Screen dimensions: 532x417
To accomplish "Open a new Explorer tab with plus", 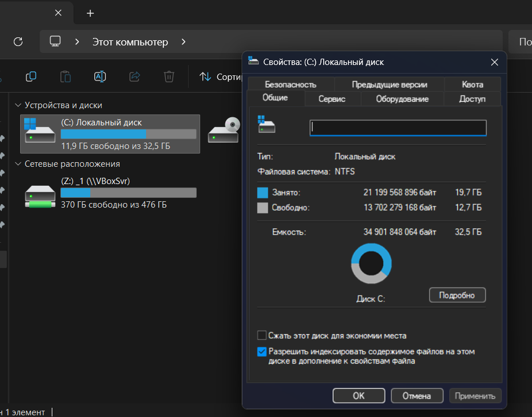I will click(x=90, y=13).
